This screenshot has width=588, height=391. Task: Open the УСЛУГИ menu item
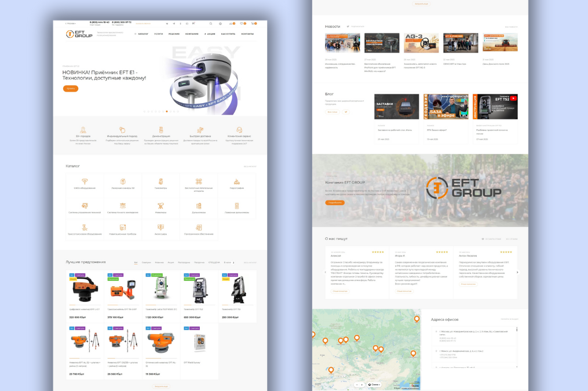[x=159, y=34]
